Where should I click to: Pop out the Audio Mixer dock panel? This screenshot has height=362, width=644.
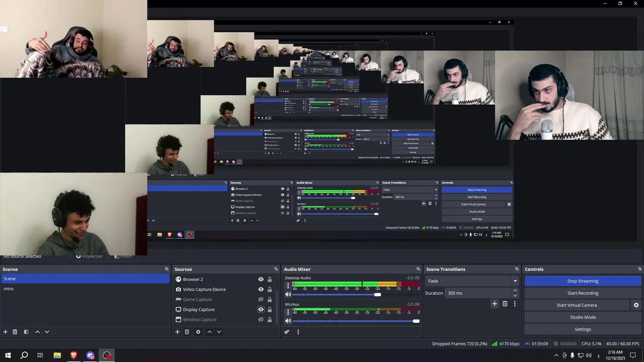(418, 269)
